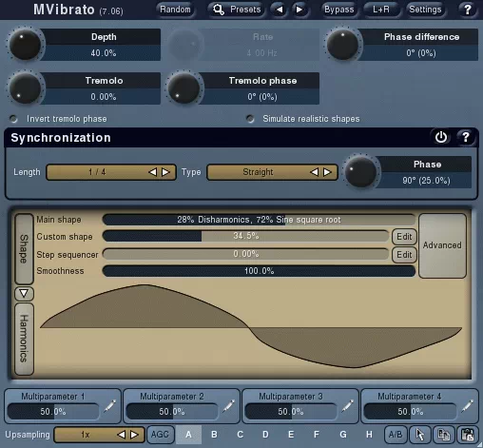This screenshot has width=483, height=448.
Task: Select preset slot E
Action: tap(291, 435)
